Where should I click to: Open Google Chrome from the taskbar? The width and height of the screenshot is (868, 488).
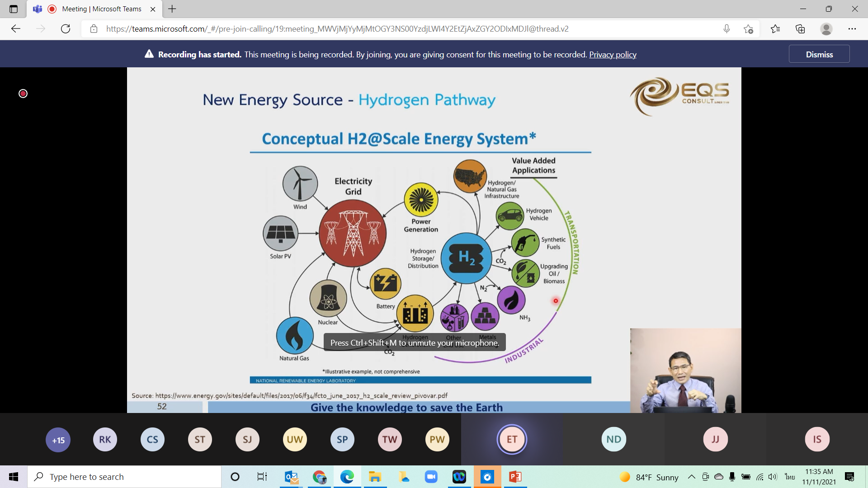(x=320, y=477)
